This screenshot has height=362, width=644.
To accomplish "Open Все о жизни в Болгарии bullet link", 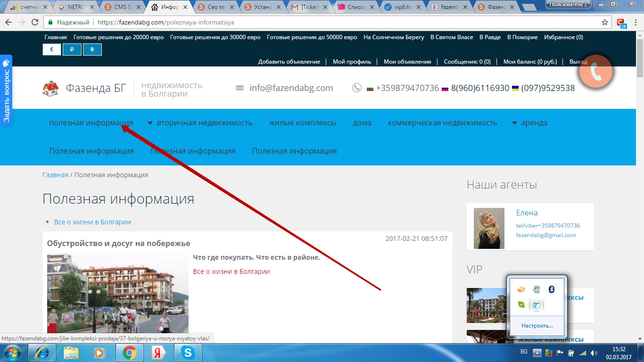I will tap(92, 222).
